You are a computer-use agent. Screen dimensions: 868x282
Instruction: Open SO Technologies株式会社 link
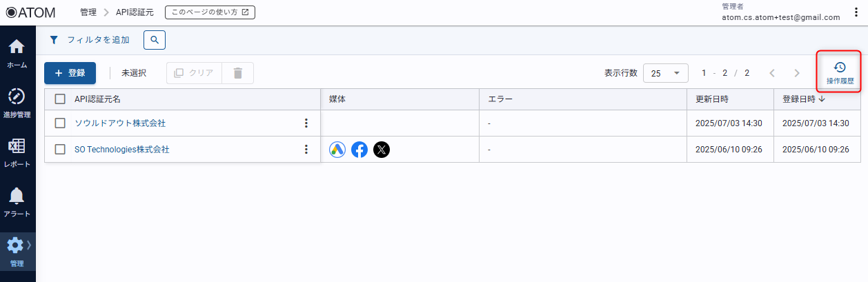click(121, 150)
